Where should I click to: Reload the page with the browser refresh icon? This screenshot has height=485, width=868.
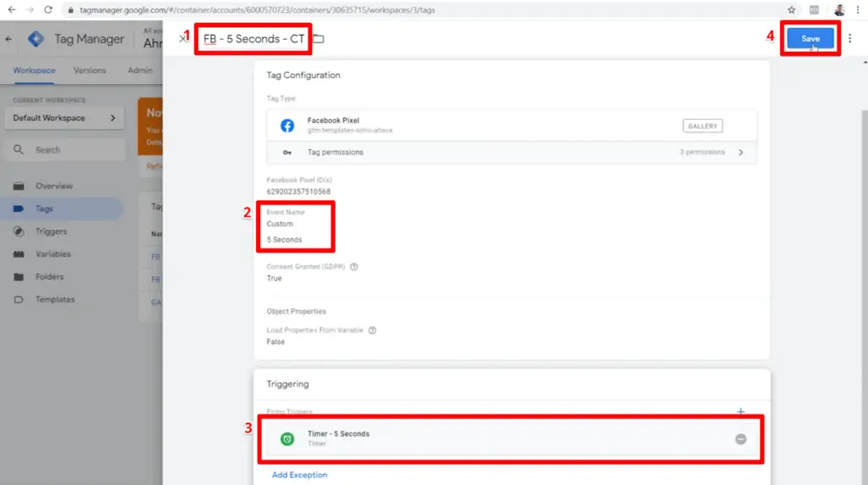coord(48,10)
